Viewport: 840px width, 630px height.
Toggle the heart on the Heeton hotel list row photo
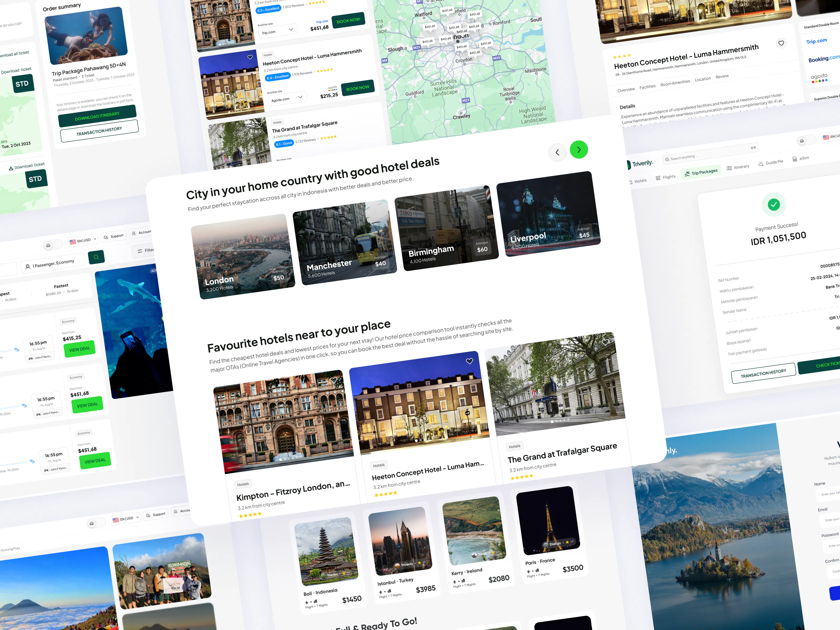coord(250,57)
